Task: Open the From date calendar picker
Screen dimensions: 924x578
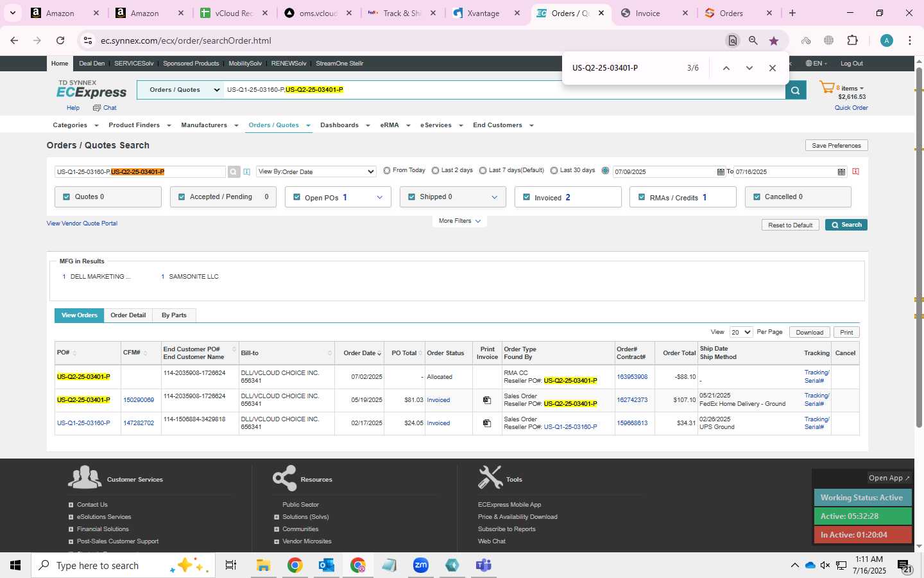Action: tap(721, 171)
